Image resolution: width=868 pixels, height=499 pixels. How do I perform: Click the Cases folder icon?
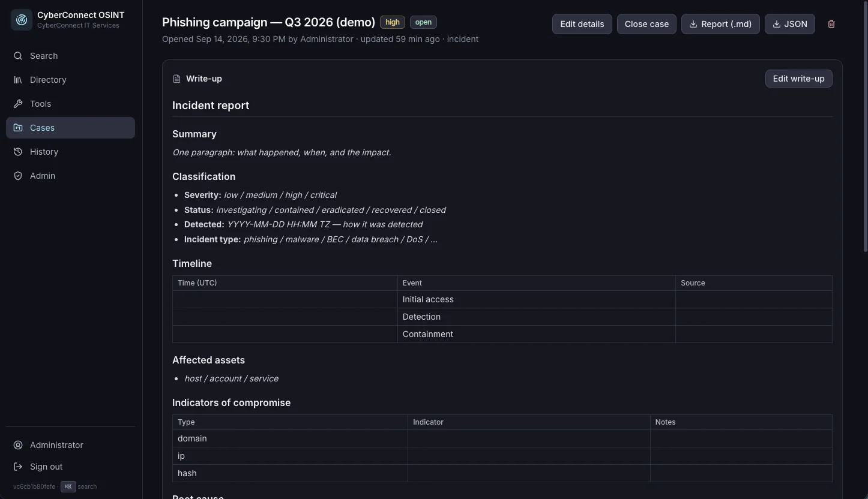(18, 128)
